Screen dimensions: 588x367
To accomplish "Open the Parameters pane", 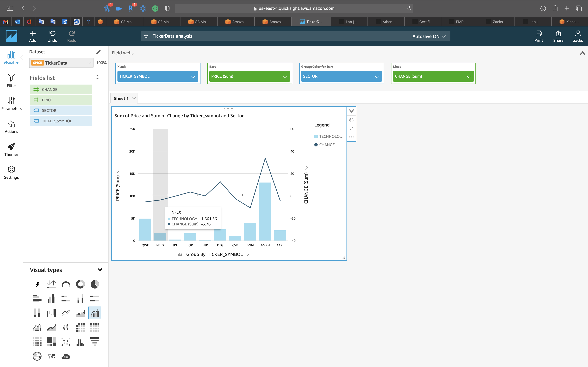I will [11, 103].
